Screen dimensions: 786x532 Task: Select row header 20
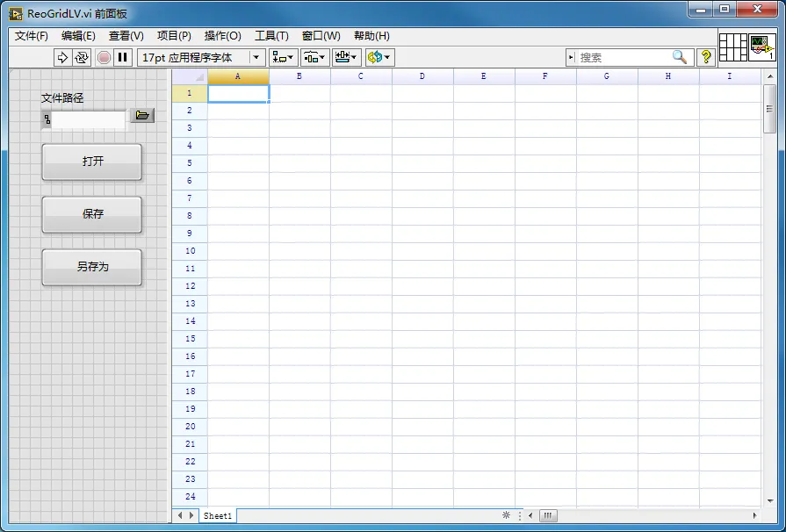click(x=190, y=427)
